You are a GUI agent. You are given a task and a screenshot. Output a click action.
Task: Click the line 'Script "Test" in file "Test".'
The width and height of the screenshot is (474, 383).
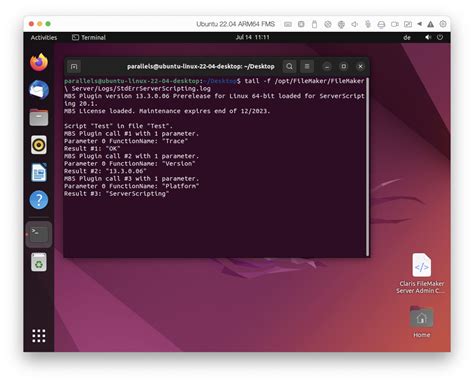point(118,126)
